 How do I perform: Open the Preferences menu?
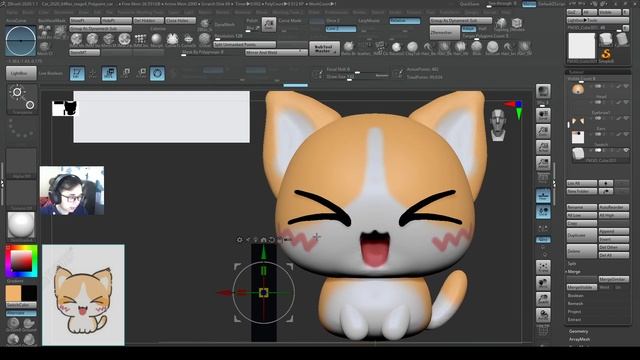337,13
